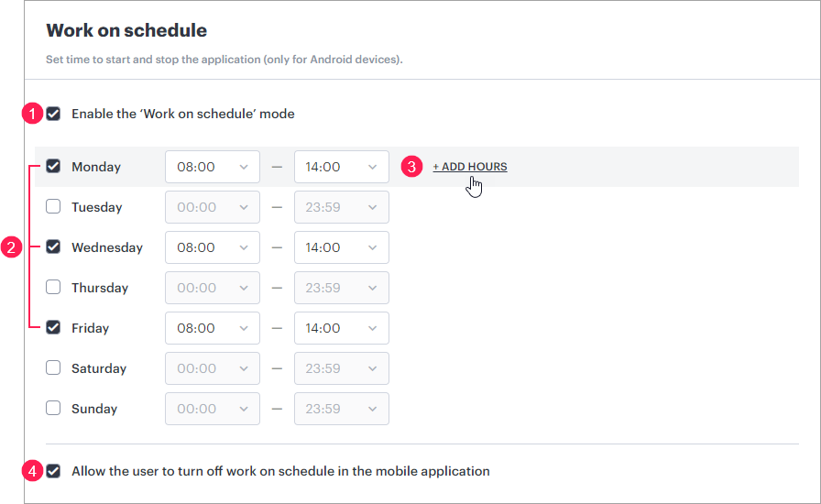Open Monday start time 08:00 dropdown
This screenshot has height=504, width=821.
213,167
